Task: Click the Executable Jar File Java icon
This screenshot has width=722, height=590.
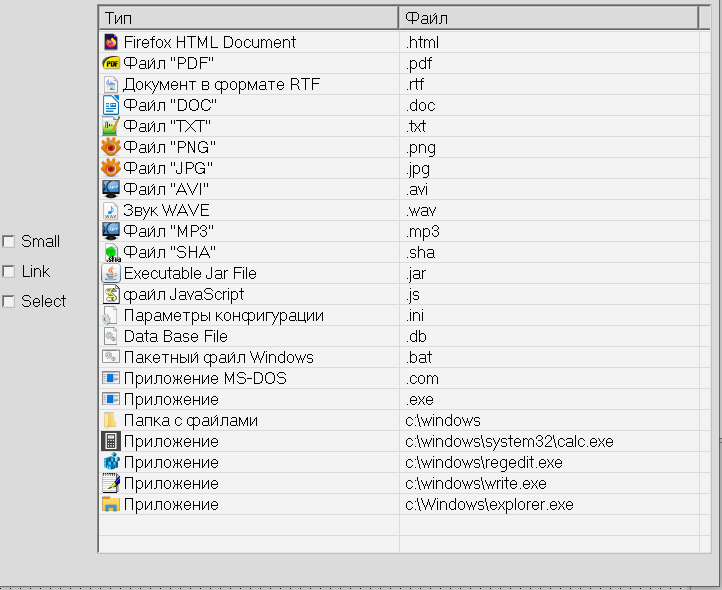Action: pyautogui.click(x=111, y=273)
